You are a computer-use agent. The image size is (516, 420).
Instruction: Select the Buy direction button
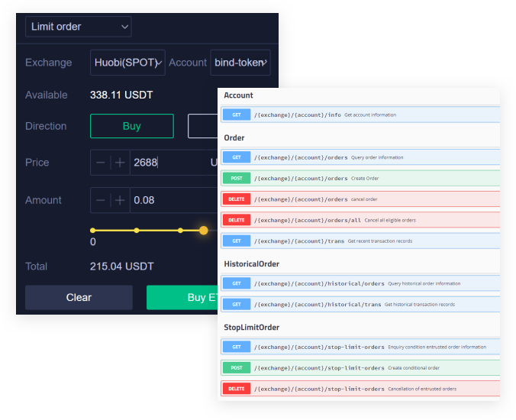pos(131,126)
